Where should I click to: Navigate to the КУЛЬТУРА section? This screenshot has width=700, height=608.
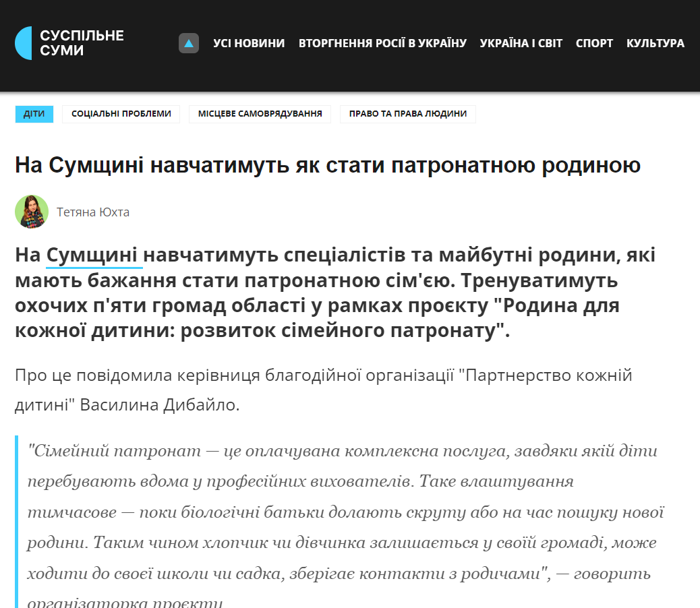655,42
